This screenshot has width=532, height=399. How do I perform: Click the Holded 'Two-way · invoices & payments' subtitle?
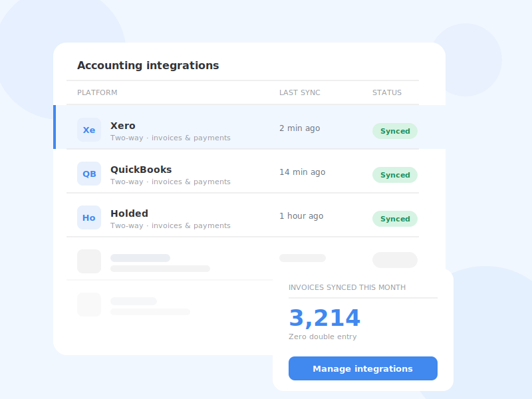[170, 225]
